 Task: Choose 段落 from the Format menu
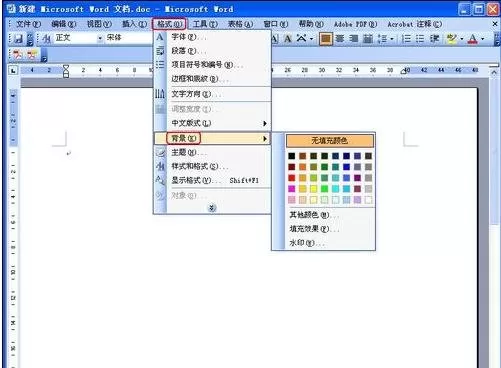point(212,51)
